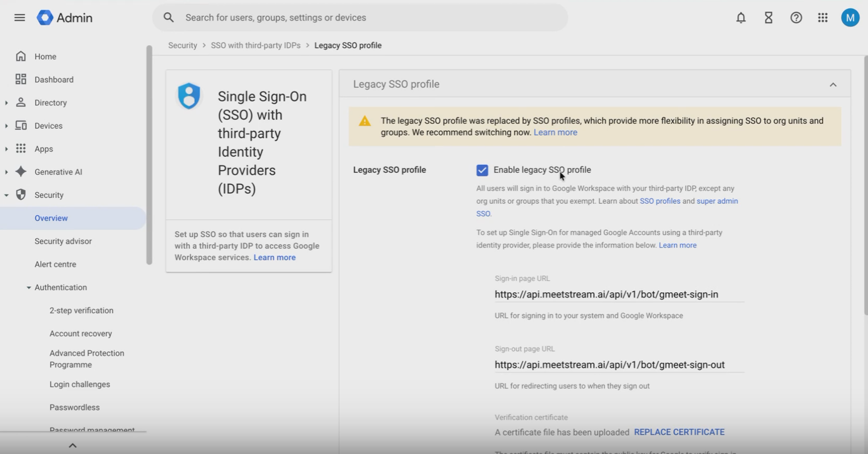Image resolution: width=868 pixels, height=454 pixels.
Task: Click the SSO shield icon on the card
Action: pos(189,96)
